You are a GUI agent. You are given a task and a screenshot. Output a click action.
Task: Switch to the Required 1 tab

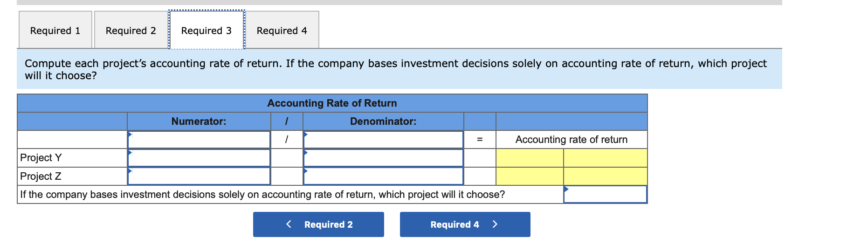(55, 31)
